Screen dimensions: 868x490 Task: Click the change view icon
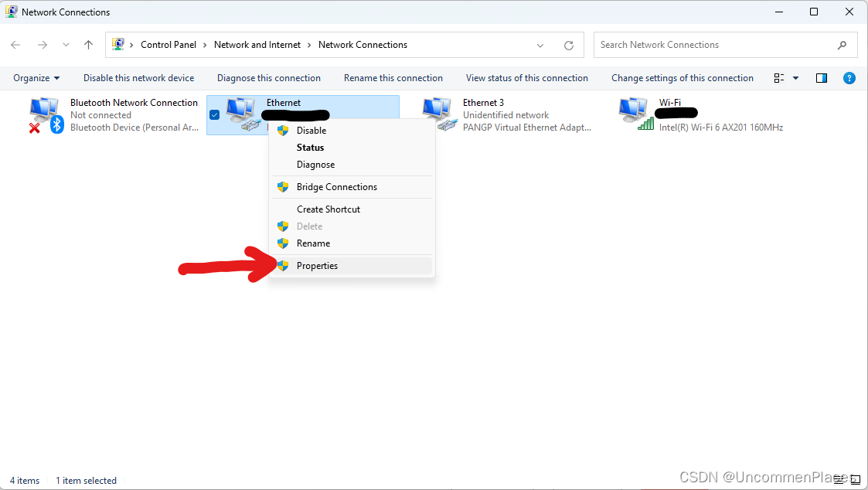pos(779,78)
